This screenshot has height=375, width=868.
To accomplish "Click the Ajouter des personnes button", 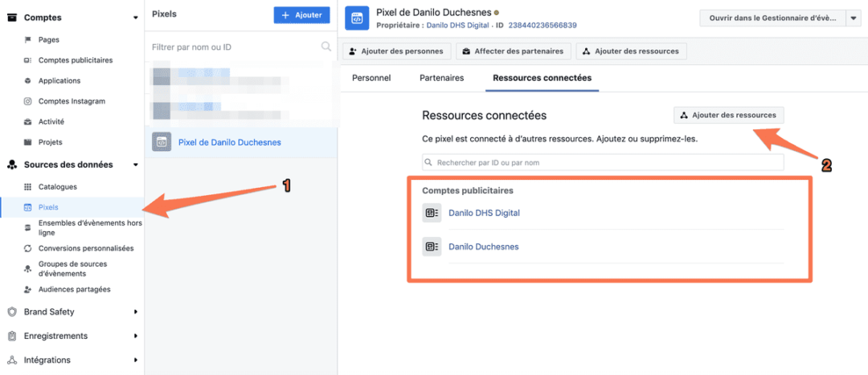I will (x=396, y=51).
